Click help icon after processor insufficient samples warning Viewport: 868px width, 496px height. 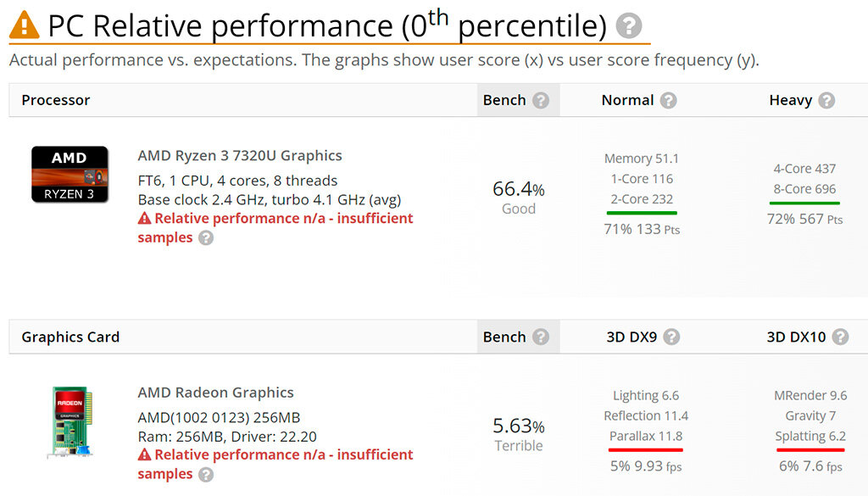tap(206, 238)
